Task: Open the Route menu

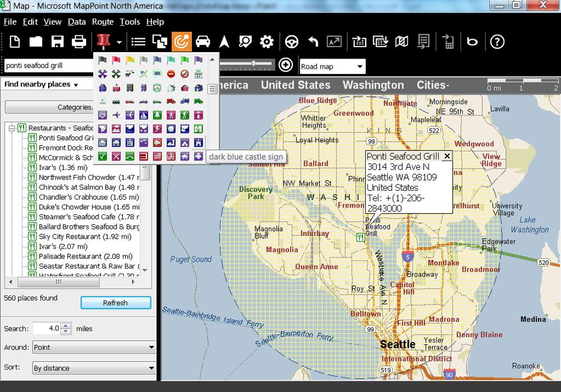Action: 103,22
